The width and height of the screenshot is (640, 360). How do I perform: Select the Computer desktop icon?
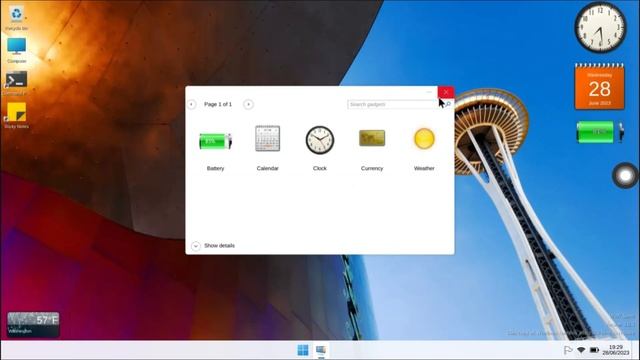pyautogui.click(x=16, y=51)
